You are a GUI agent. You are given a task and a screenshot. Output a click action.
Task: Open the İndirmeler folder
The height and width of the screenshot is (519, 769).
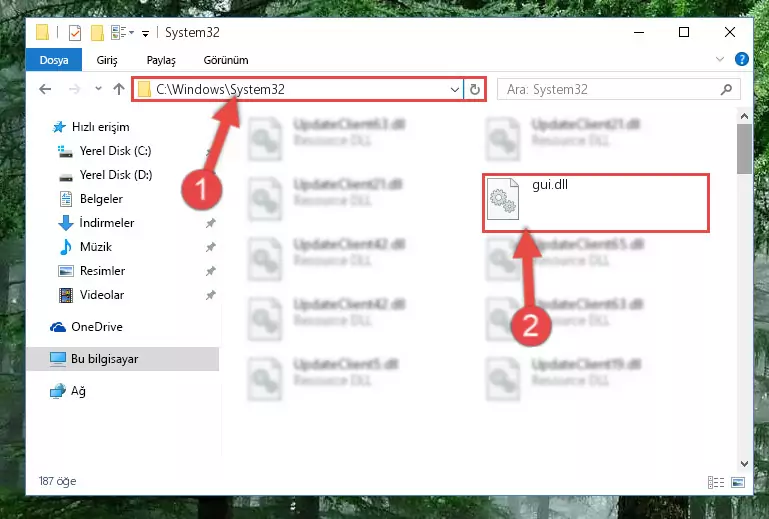pyautogui.click(x=106, y=223)
